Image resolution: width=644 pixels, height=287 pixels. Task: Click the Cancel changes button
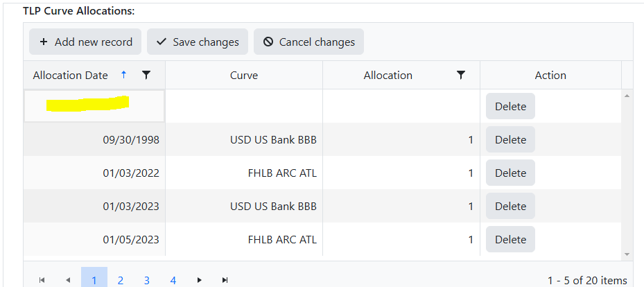tap(308, 42)
